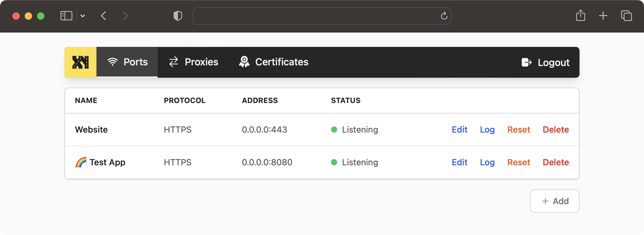
Task: Reset the Test App port
Action: (519, 162)
